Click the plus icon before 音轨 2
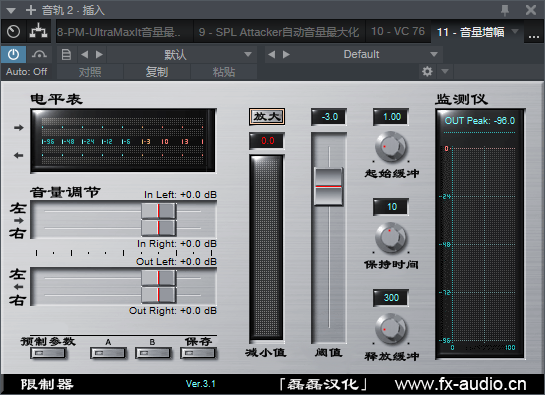This screenshot has width=545, height=395. [31, 10]
